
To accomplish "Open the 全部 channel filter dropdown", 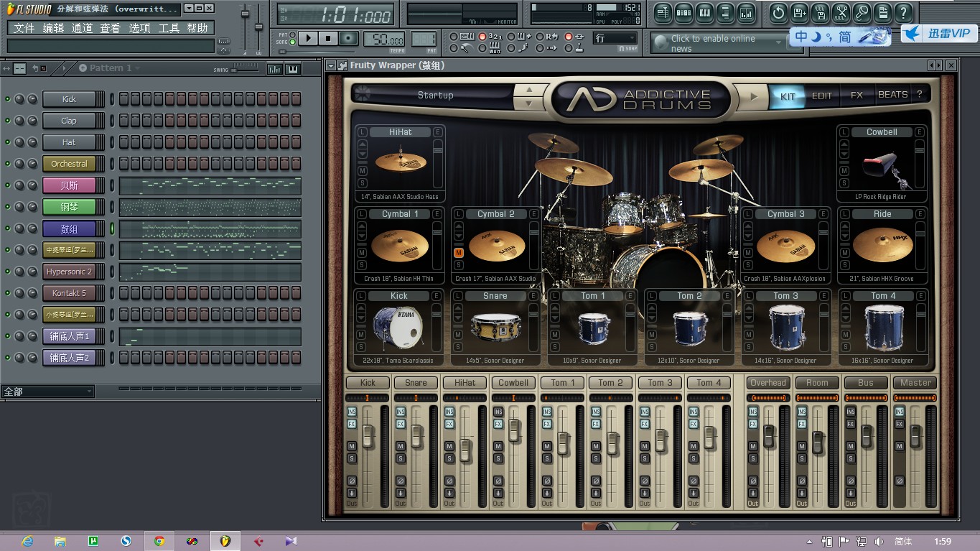I will pos(48,392).
